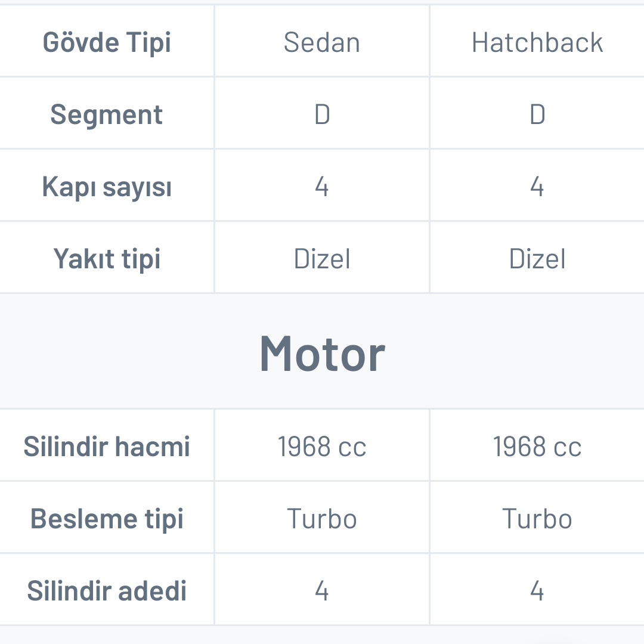Click the Kapı sayısı row label
Screen dimensions: 644x644
coord(107,187)
